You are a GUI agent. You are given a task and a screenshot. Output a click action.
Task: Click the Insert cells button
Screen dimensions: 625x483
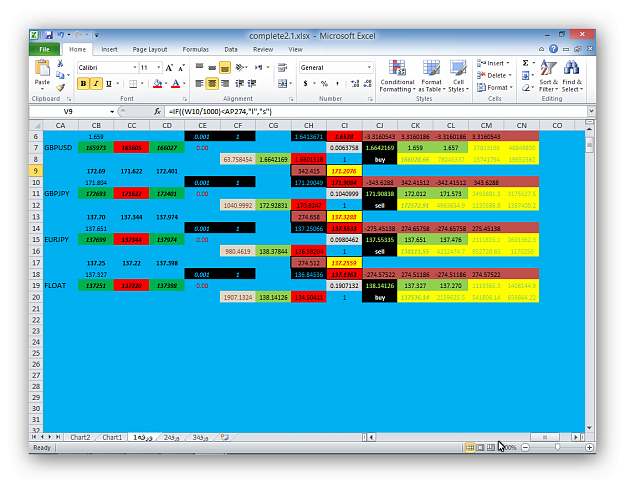click(x=493, y=63)
